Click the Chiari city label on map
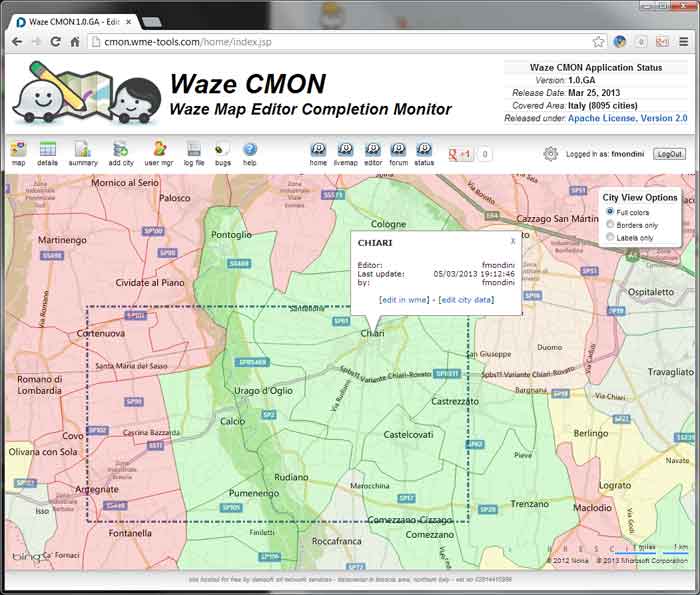Viewport: 700px width, 595px height. click(372, 333)
